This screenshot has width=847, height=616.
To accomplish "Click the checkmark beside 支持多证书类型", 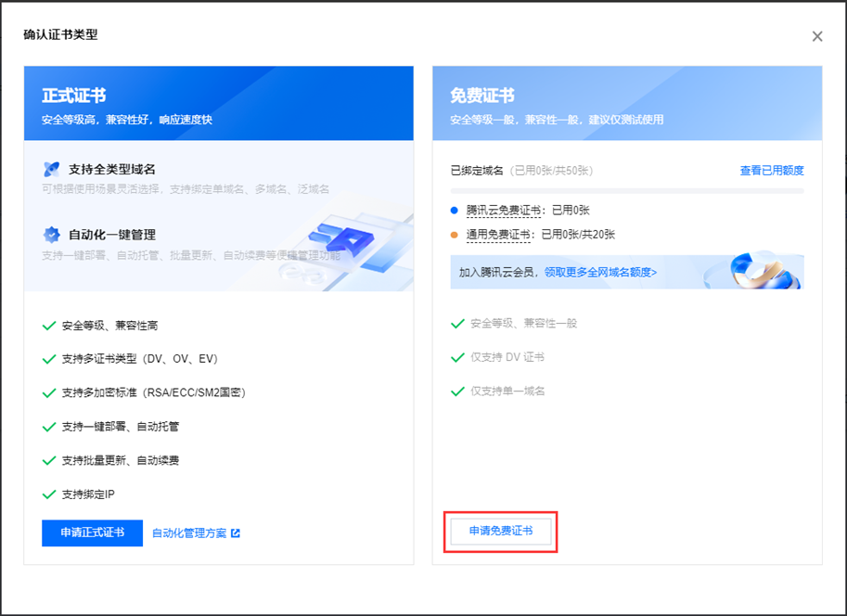I will pos(49,359).
